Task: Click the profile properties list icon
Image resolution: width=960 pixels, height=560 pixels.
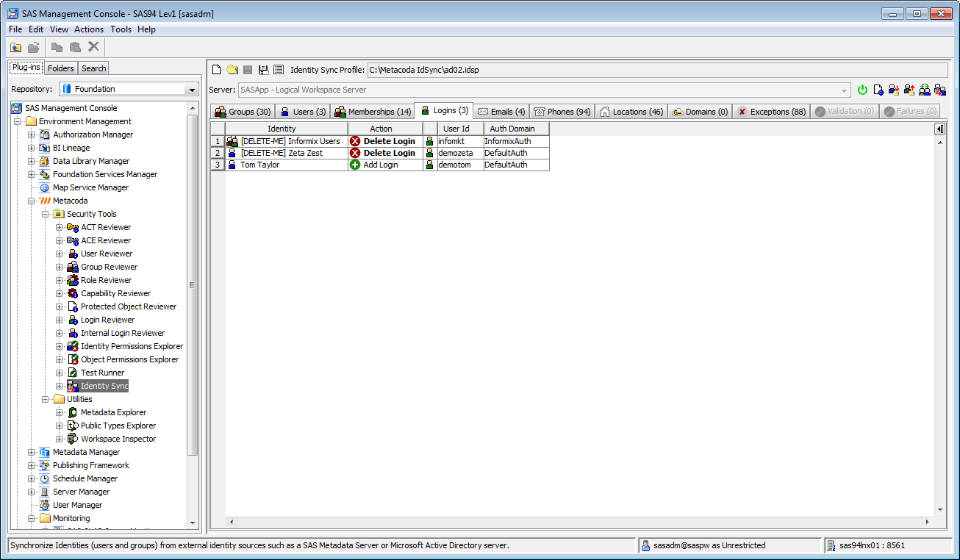Action: 279,70
